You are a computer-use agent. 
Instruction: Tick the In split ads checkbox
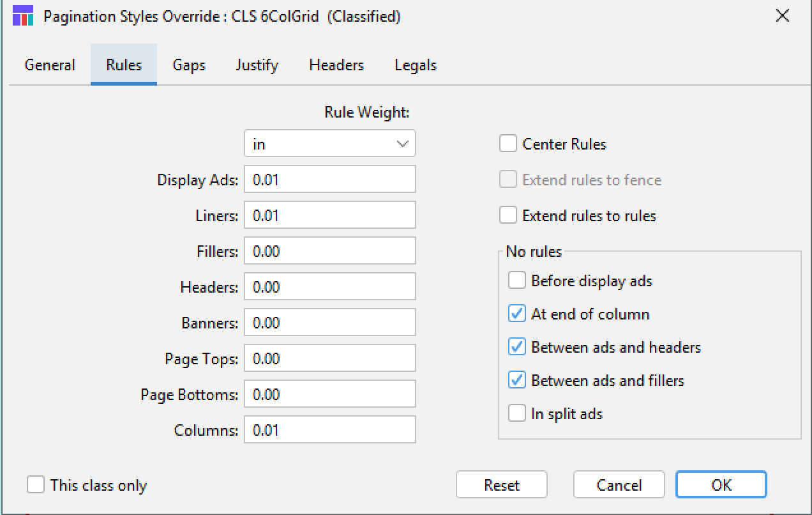click(517, 413)
